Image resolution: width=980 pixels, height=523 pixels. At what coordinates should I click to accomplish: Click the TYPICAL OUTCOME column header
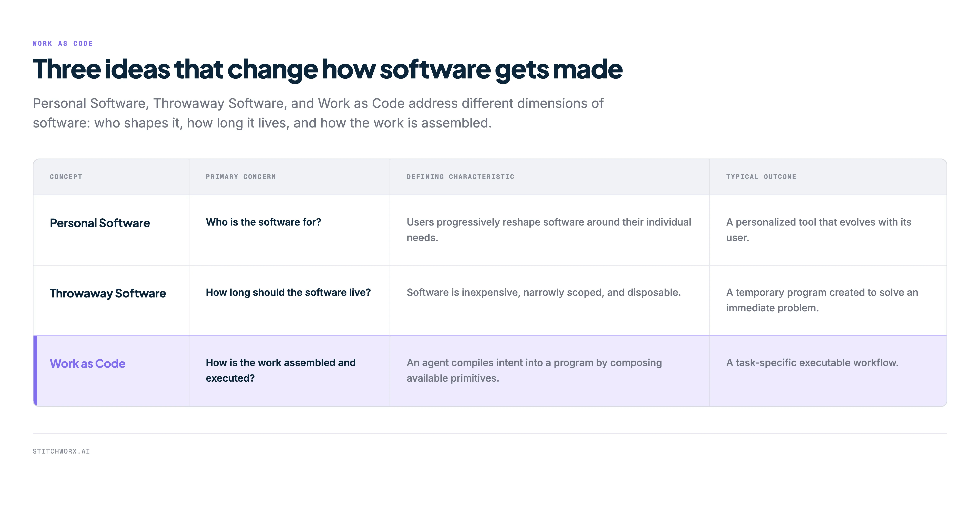coord(761,177)
